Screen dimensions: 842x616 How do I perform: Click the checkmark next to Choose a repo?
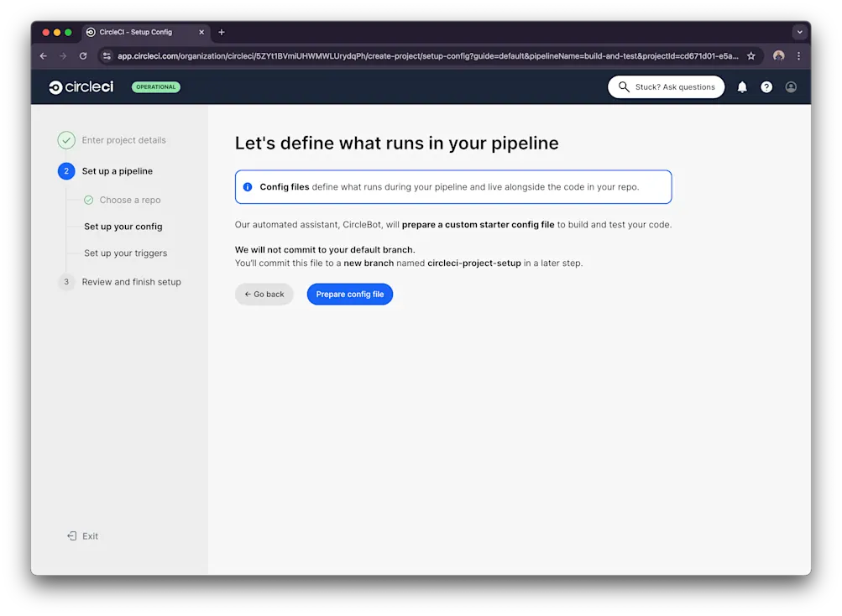(89, 200)
